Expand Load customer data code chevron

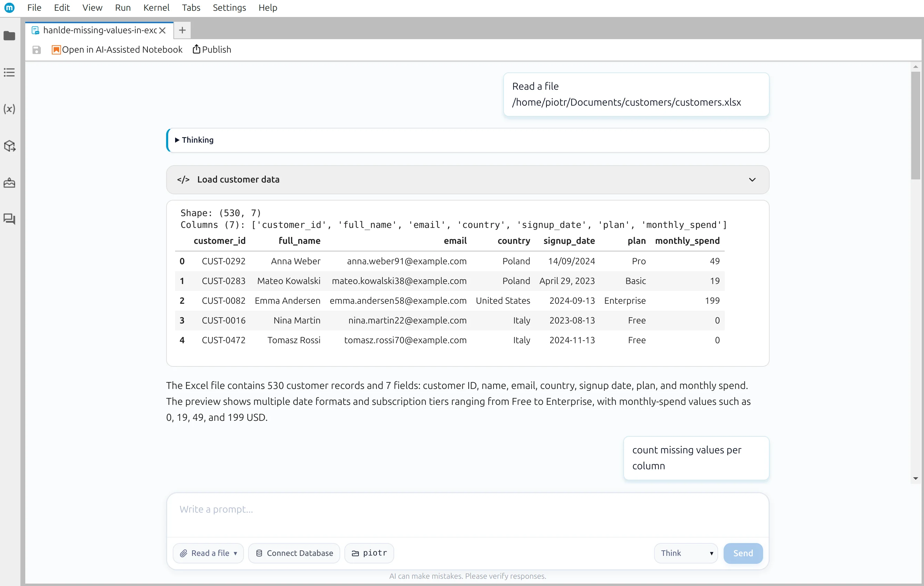tap(752, 179)
